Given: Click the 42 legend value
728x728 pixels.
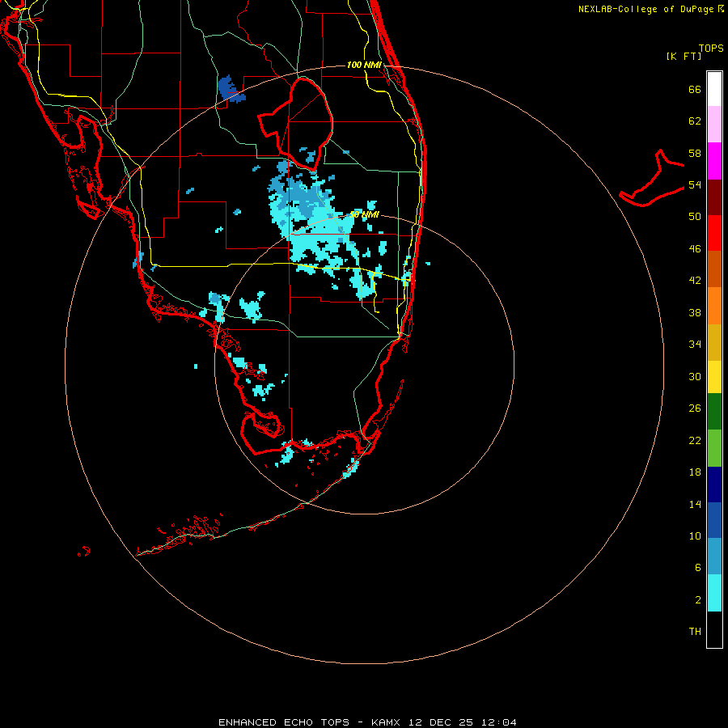Looking at the screenshot, I should [695, 281].
